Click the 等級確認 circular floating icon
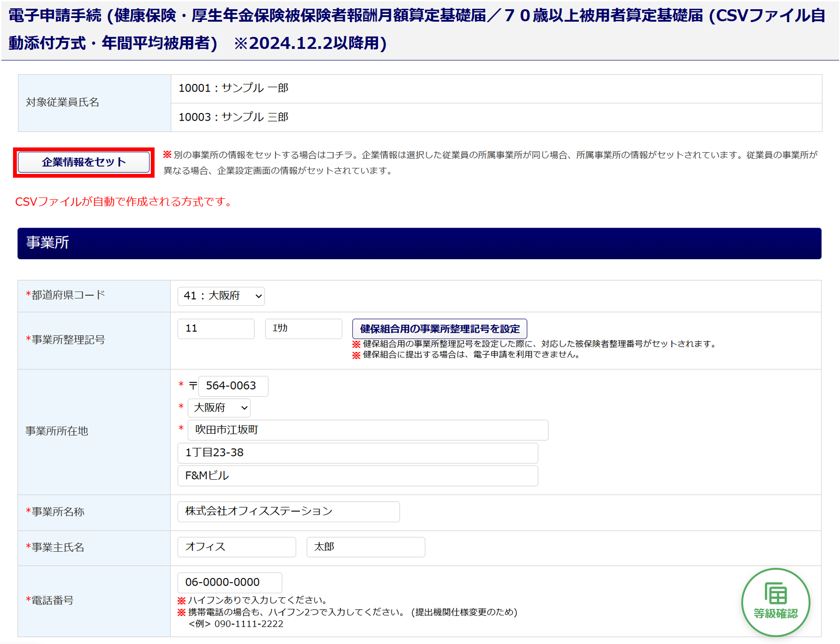Image resolution: width=840 pixels, height=644 pixels. (x=775, y=602)
